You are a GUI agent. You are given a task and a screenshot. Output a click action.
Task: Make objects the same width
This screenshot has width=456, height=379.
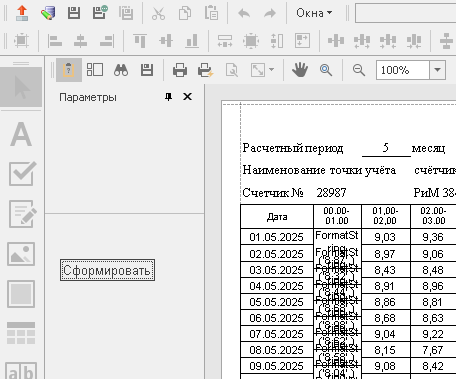point(225,41)
